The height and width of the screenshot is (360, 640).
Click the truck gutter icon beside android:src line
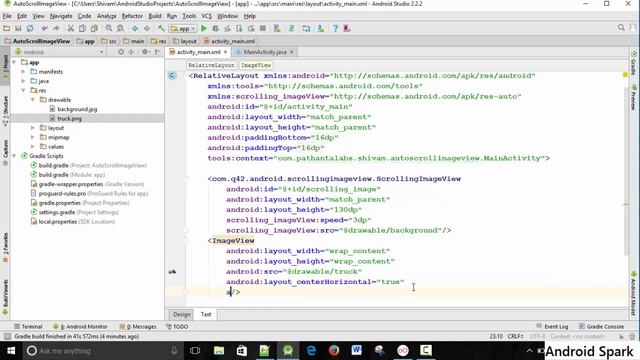pyautogui.click(x=172, y=271)
